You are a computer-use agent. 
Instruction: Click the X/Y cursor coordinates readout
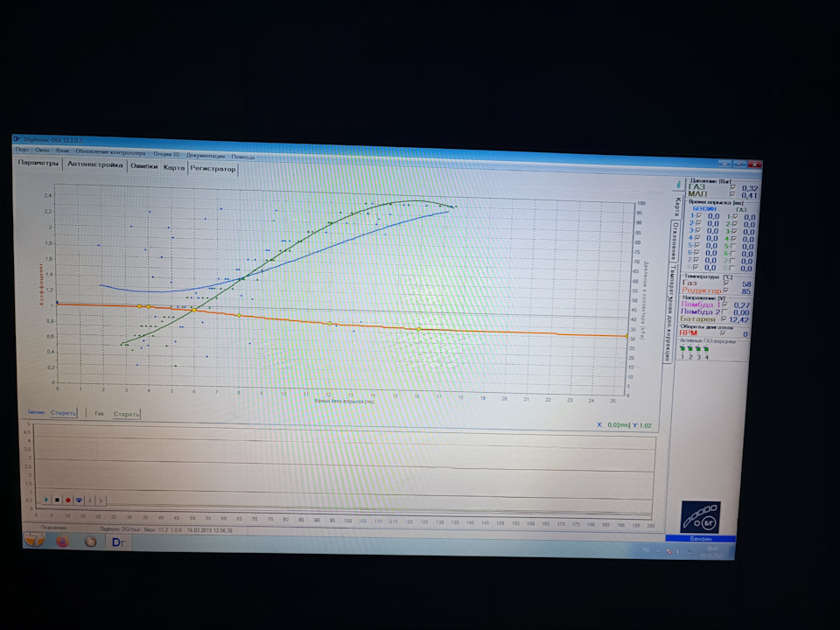coord(624,425)
